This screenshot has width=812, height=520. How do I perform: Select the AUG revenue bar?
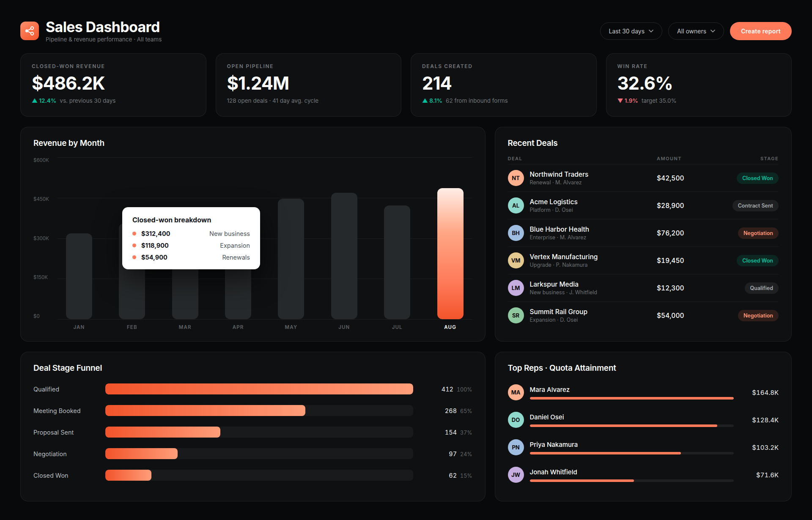pos(450,254)
